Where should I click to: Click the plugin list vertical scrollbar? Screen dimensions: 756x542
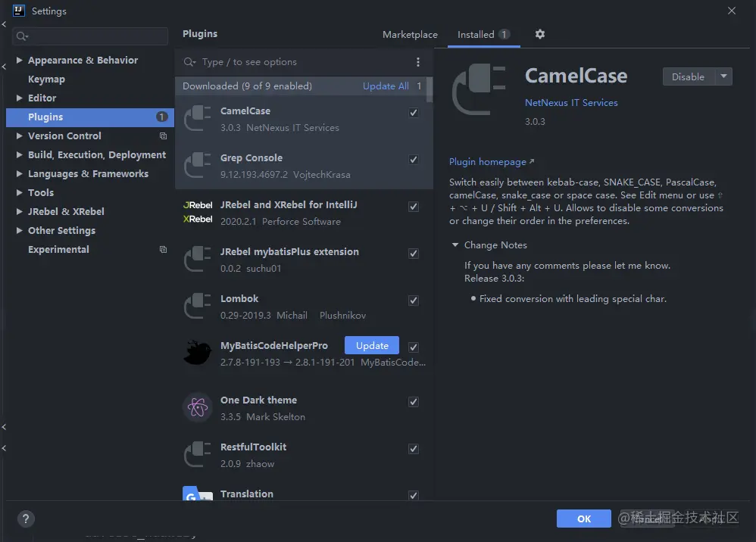pos(429,89)
